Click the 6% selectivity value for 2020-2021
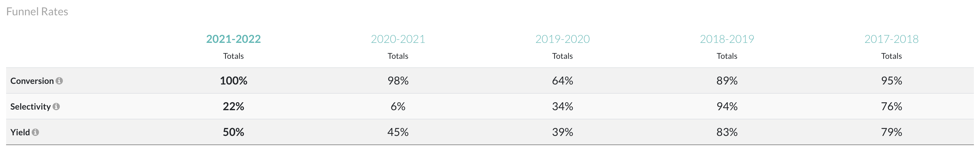This screenshot has height=150, width=980. coord(398,106)
